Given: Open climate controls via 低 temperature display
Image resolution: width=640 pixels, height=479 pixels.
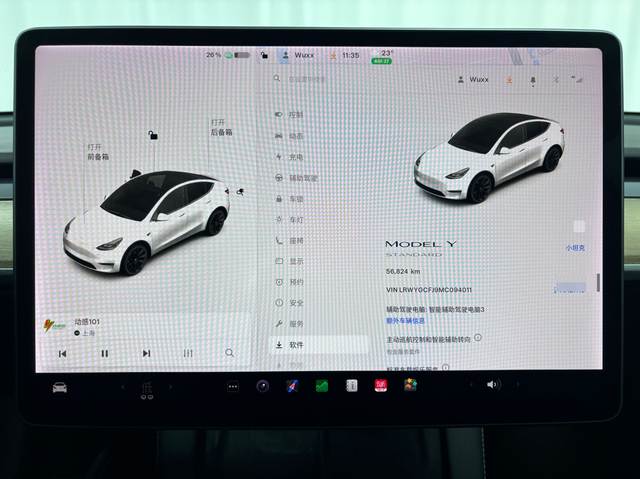Looking at the screenshot, I should tap(147, 390).
